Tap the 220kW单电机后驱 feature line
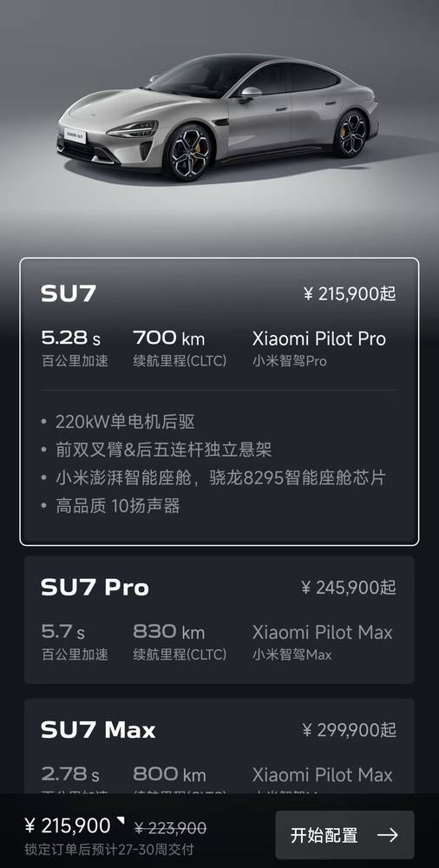439x868 pixels. [125, 423]
